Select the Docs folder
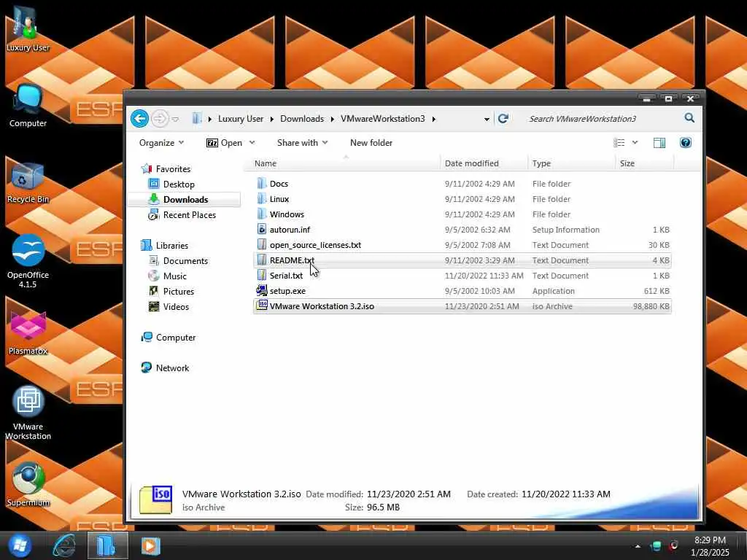Viewport: 747px width, 560px height. (x=462, y=184)
